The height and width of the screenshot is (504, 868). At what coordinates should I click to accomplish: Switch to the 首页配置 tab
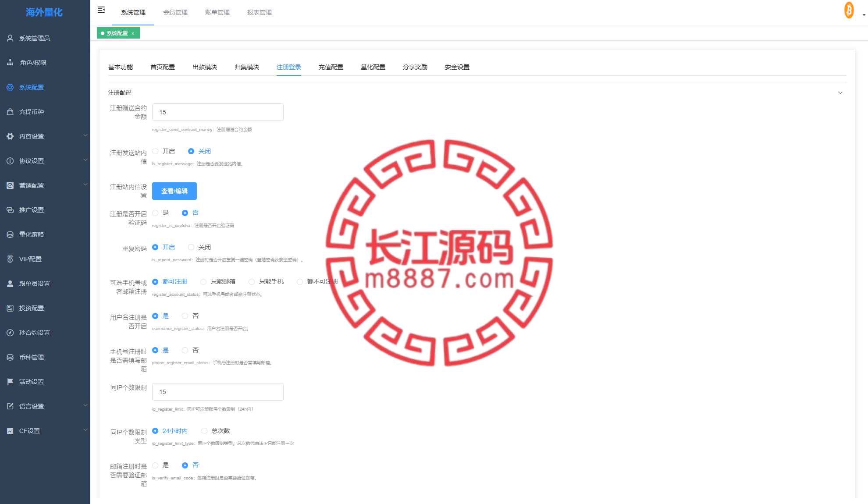[x=163, y=67]
